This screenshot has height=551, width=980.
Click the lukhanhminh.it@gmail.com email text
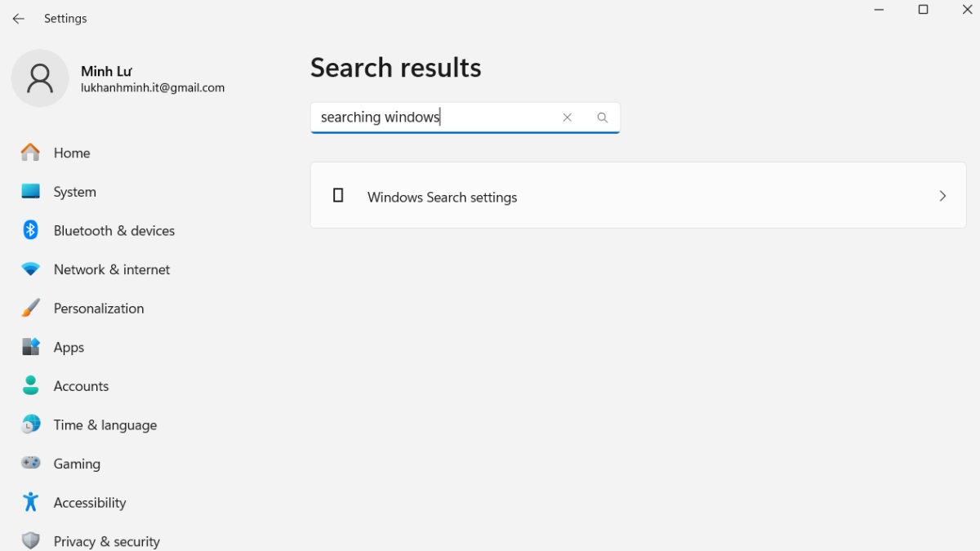point(153,88)
